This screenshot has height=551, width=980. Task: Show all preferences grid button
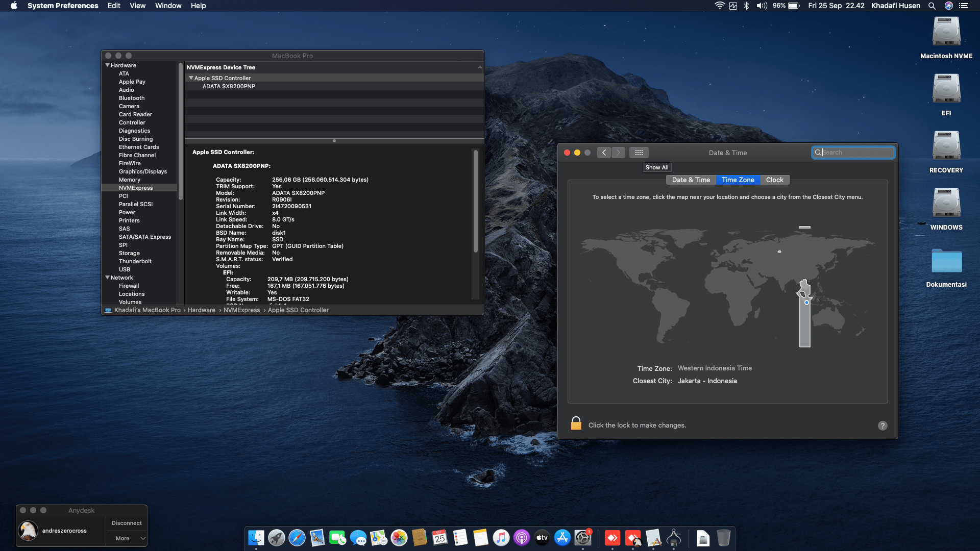[639, 153]
